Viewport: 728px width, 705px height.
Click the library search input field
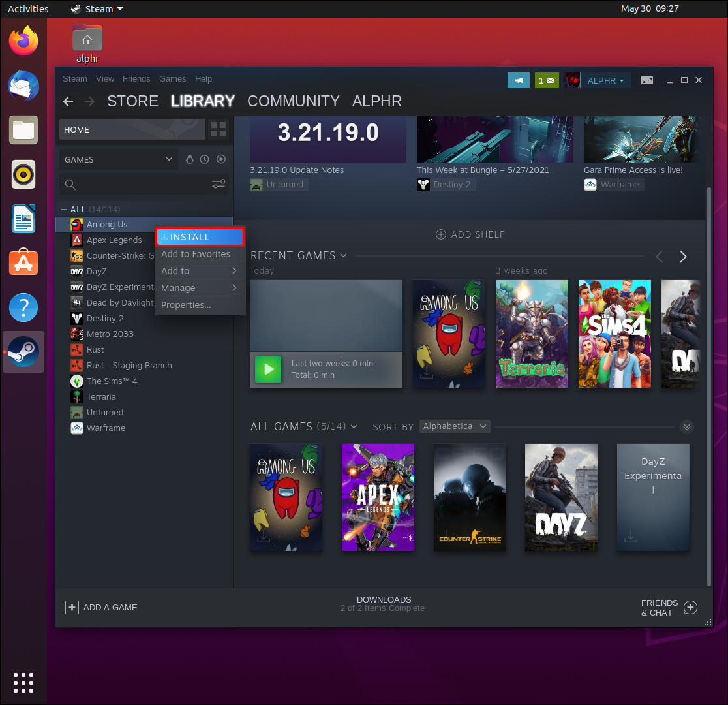pos(144,184)
